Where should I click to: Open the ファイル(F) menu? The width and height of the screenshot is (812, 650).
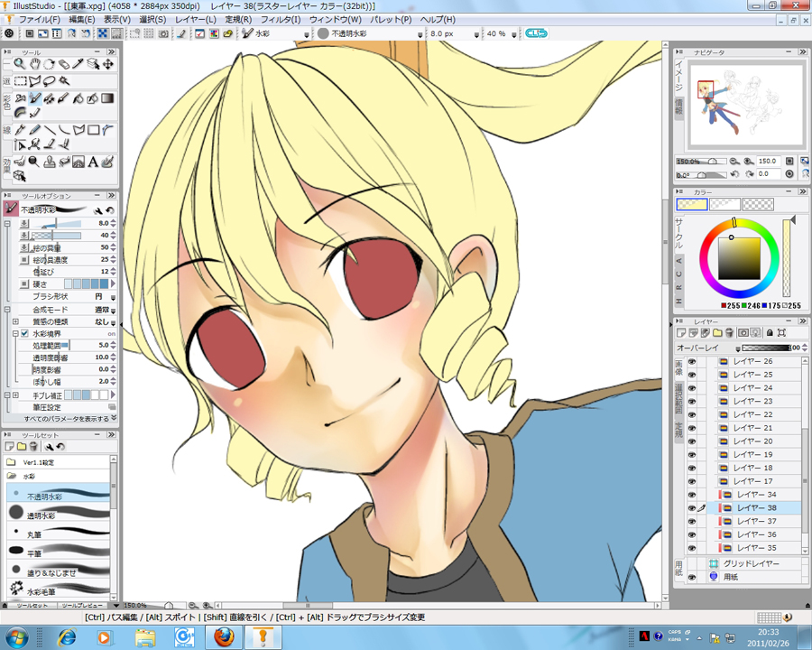coord(40,20)
